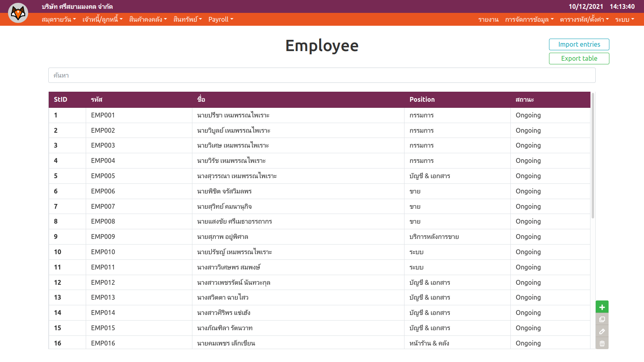Viewport: 644px width, 362px height.
Task: Click the table vertical scrollbar
Action: click(593, 155)
